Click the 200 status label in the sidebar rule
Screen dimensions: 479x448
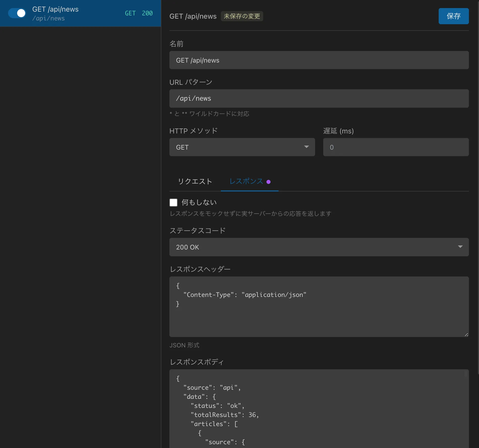coord(147,13)
